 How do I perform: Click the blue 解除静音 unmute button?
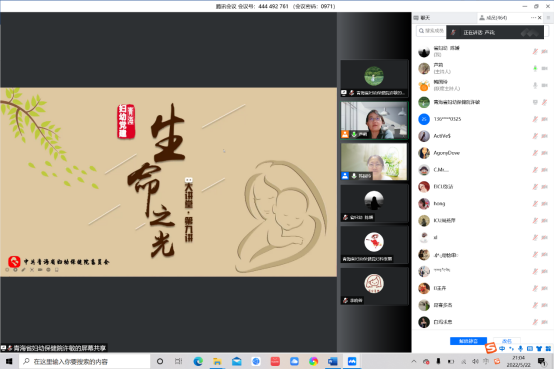(x=468, y=341)
